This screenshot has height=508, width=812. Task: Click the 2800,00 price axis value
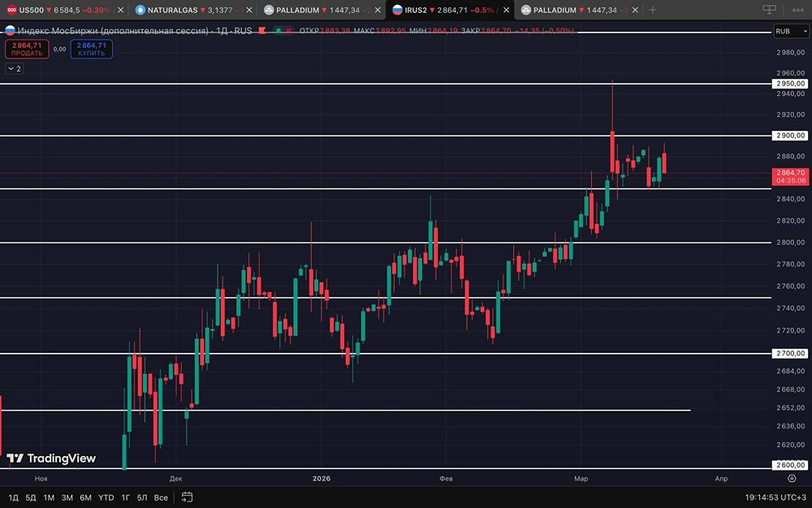pyautogui.click(x=790, y=242)
